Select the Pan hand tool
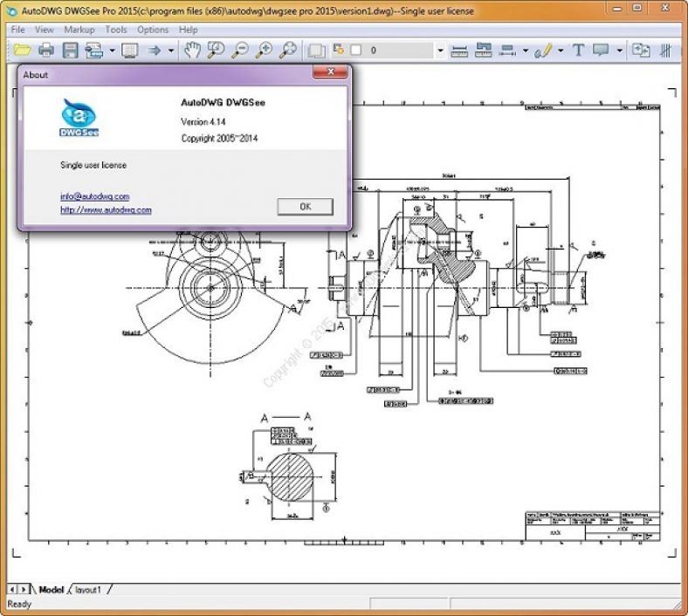688x616 pixels. coord(192,50)
